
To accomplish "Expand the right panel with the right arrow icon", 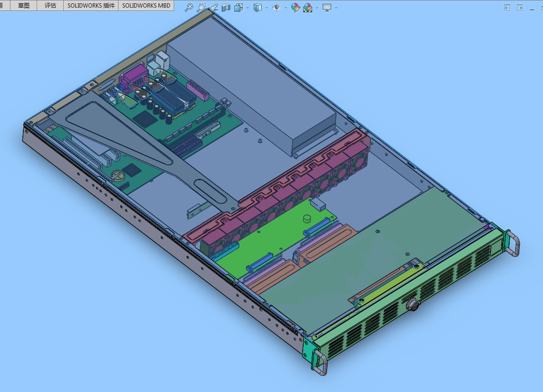I will point(520,8).
